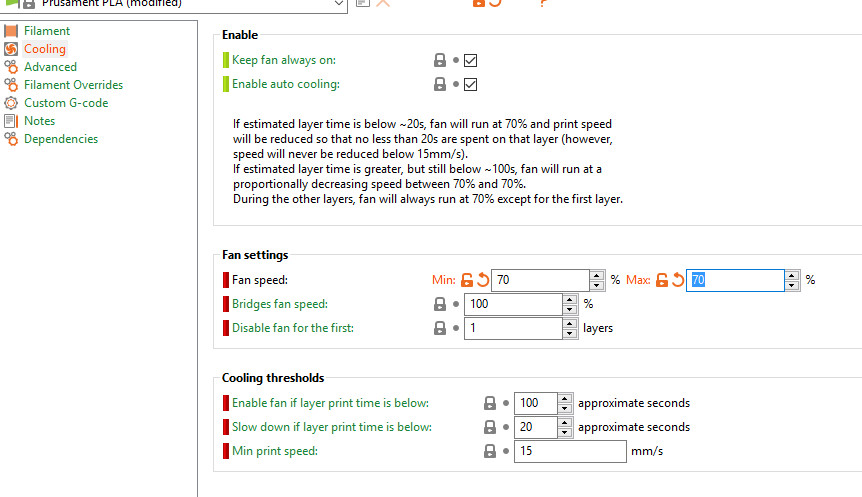Open the Advanced settings page
The width and height of the screenshot is (862, 497).
[50, 67]
